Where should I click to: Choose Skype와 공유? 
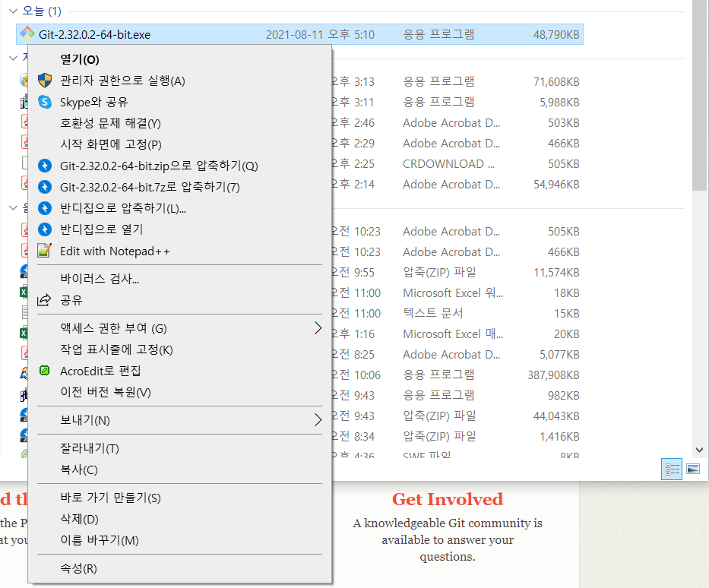point(179,102)
